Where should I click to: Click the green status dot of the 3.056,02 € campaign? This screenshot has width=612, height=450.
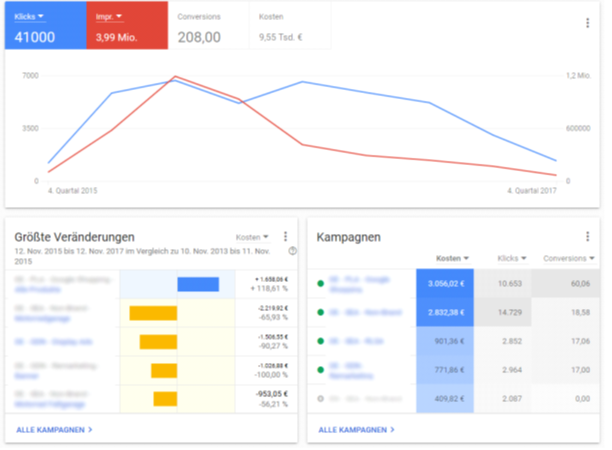click(319, 284)
